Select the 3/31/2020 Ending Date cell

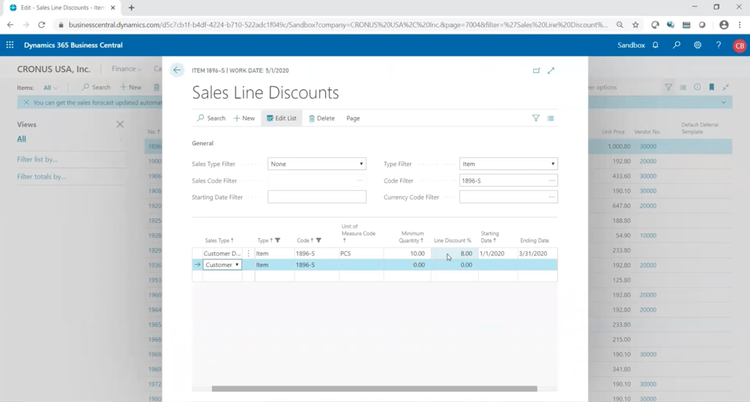point(538,253)
